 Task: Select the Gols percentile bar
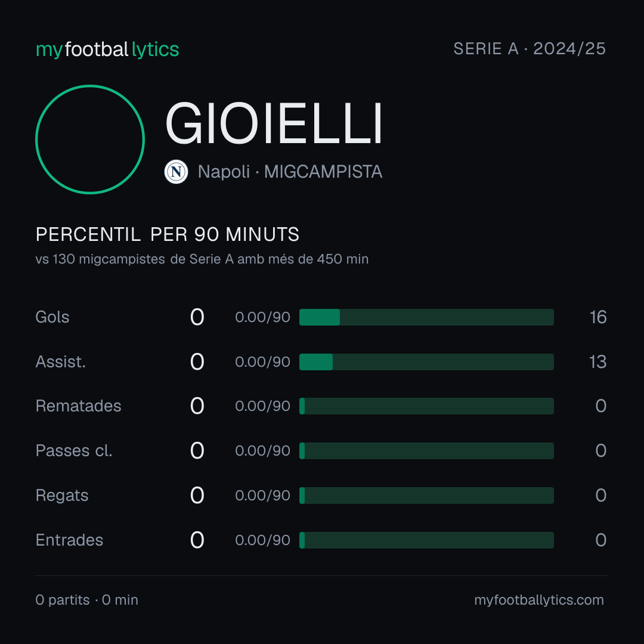pyautogui.click(x=426, y=317)
